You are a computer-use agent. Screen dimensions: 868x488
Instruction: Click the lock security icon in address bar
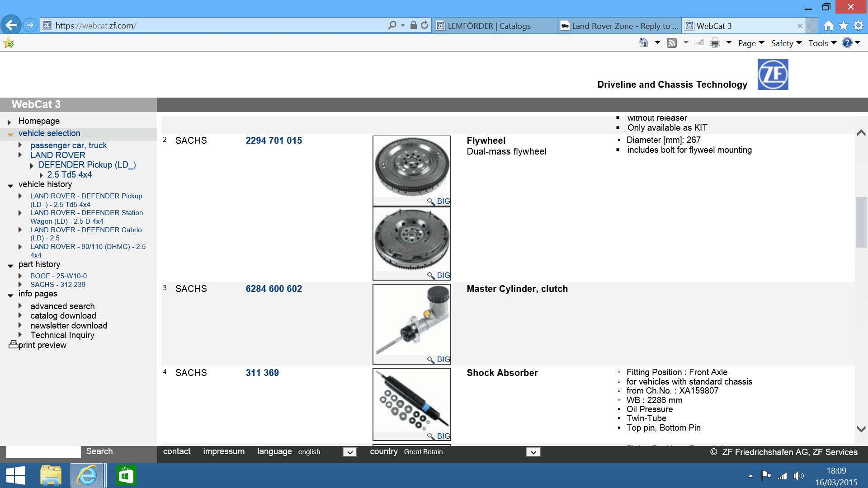click(413, 25)
